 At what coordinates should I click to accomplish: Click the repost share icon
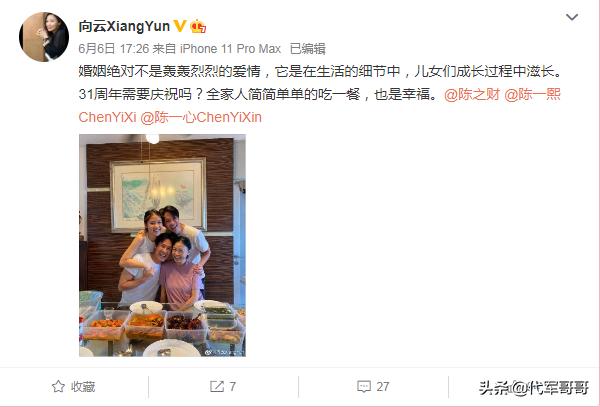217,386
